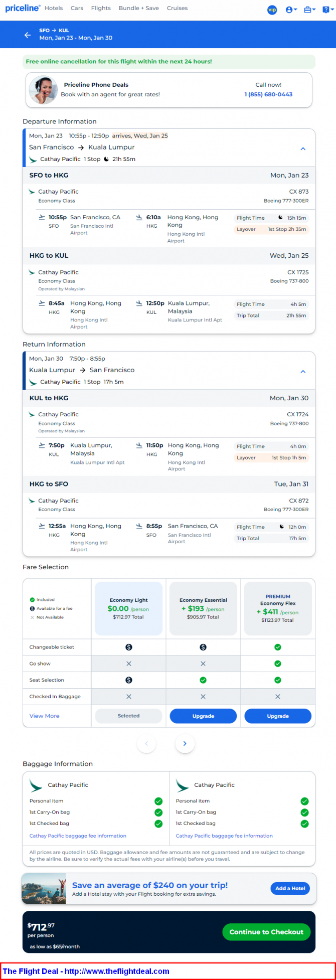Open the Hotels tab
336x980 pixels.
coord(54,8)
